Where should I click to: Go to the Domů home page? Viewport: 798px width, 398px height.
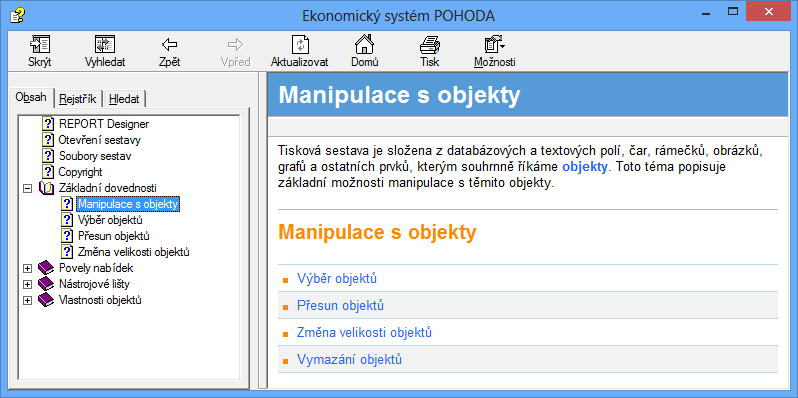click(x=364, y=51)
